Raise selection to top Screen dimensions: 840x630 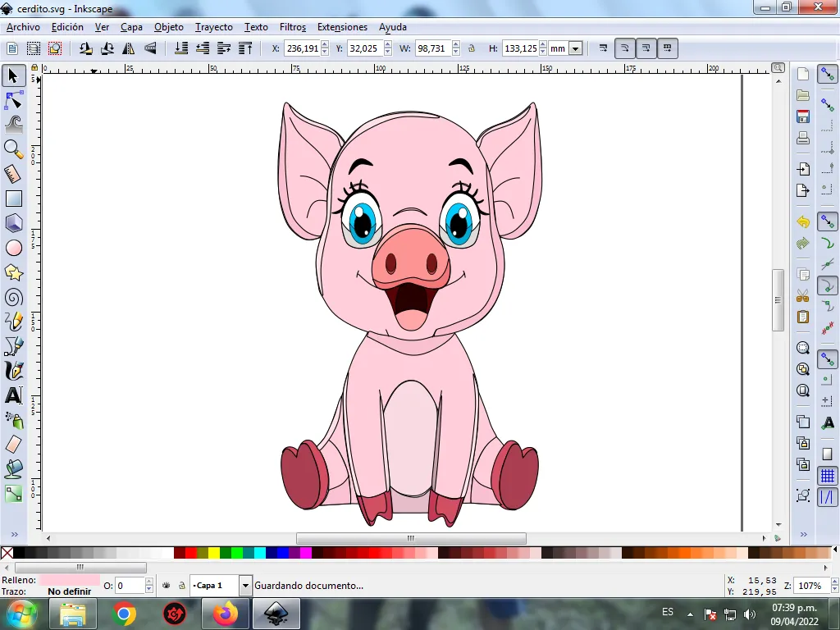click(245, 48)
